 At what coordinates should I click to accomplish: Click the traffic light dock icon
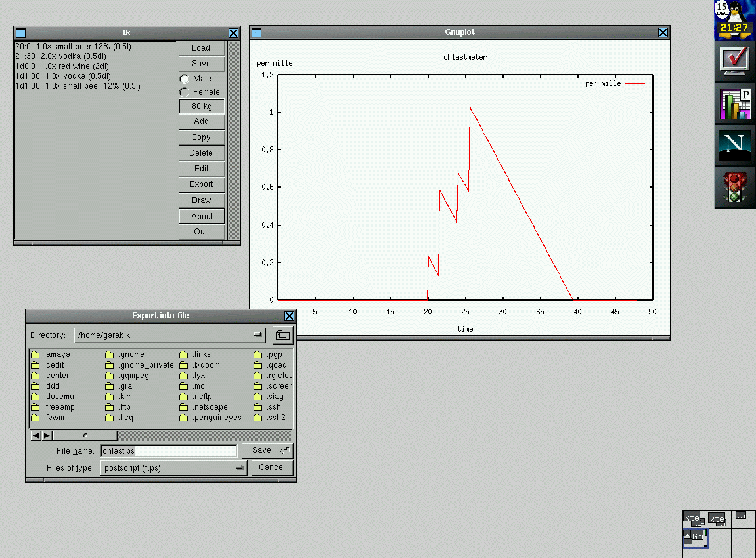734,188
